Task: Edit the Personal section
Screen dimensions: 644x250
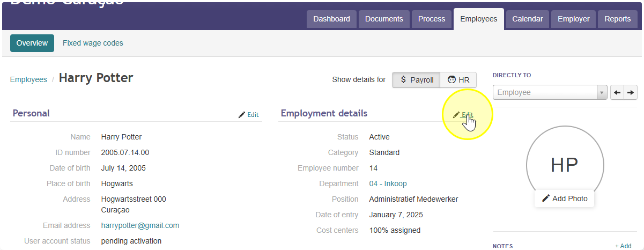Action: point(249,115)
